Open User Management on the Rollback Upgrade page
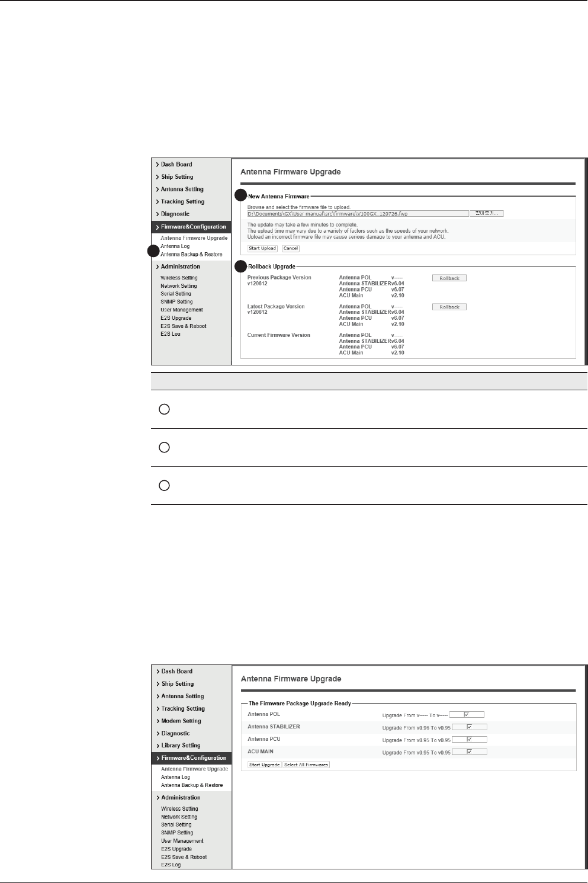 point(181,310)
